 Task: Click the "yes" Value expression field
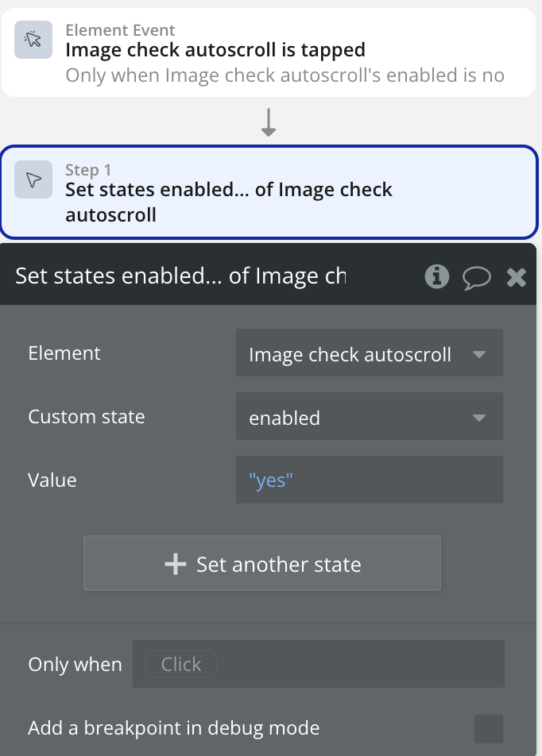[x=369, y=480]
